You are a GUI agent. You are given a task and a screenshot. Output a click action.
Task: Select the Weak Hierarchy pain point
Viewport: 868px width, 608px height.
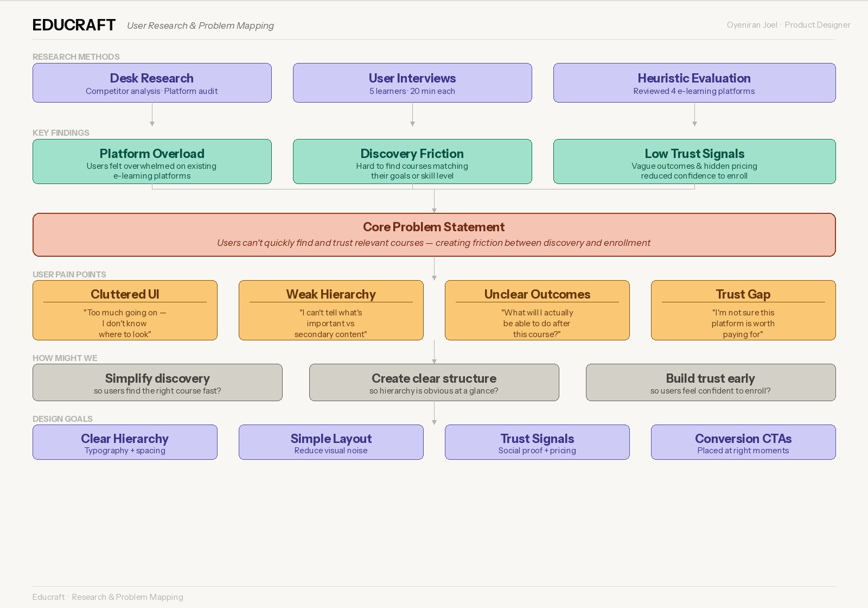click(330, 311)
